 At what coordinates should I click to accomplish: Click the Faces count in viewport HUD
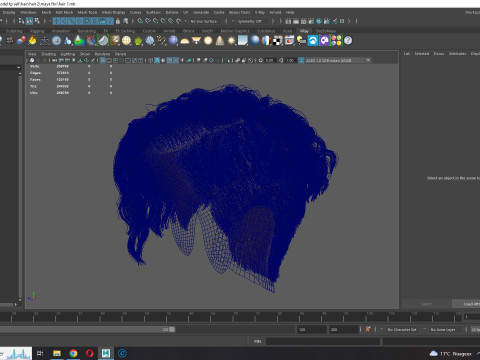point(63,80)
